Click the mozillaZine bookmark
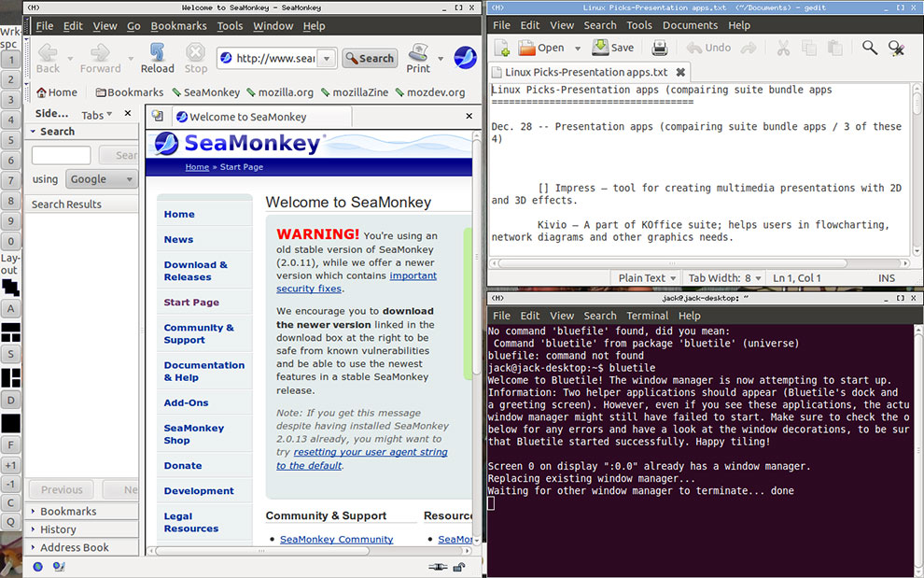 point(355,92)
